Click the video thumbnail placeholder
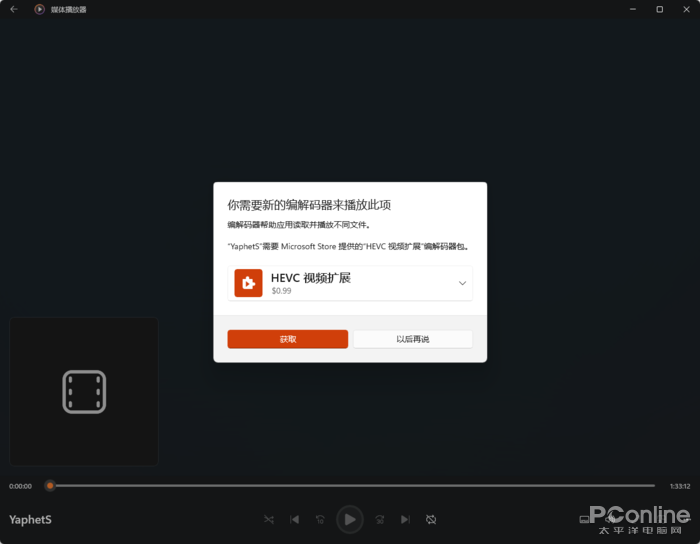Screen dimensions: 700x544 [x=84, y=392]
